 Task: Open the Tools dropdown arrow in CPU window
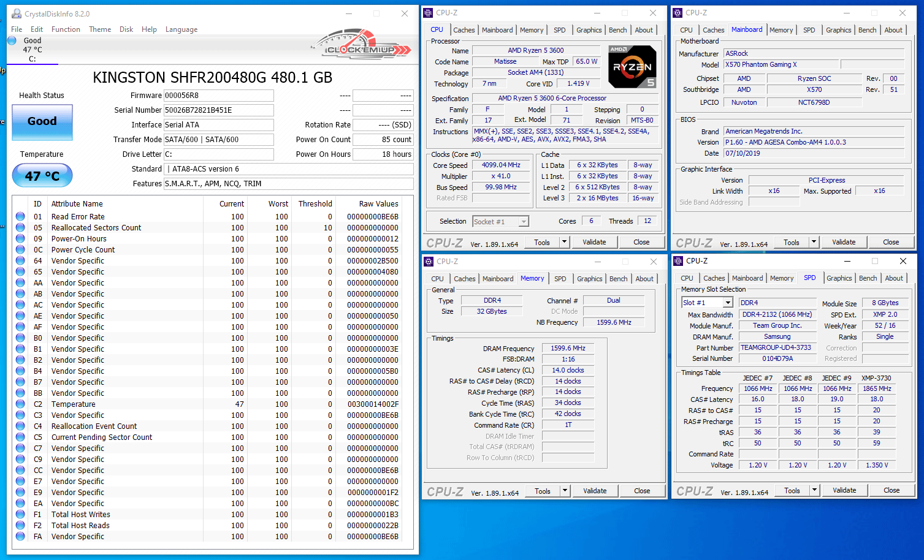[564, 242]
